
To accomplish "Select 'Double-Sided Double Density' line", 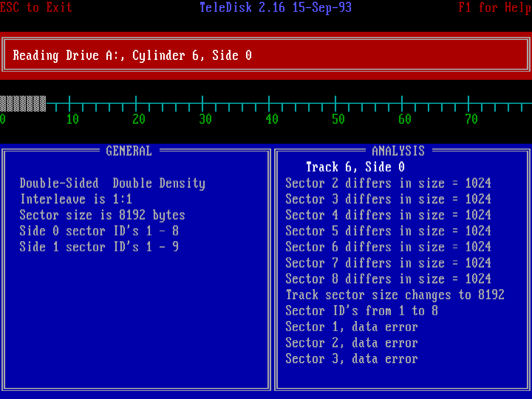I will [112, 183].
